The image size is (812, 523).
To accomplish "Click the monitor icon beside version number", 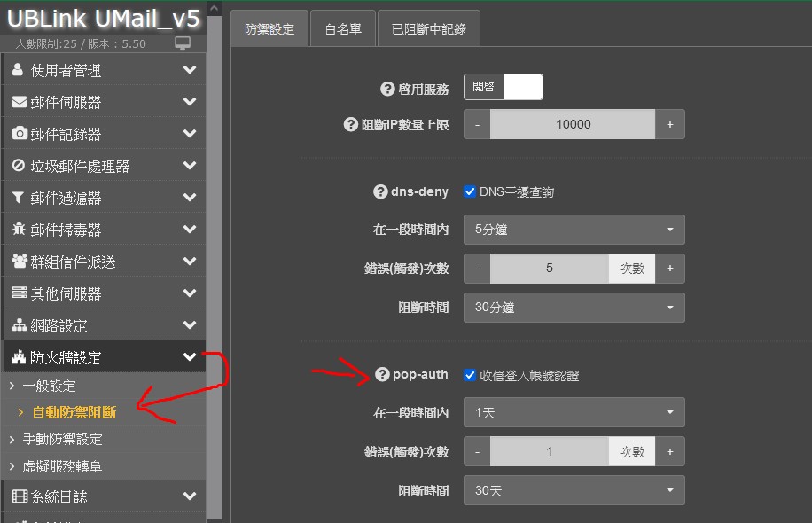I will point(183,43).
